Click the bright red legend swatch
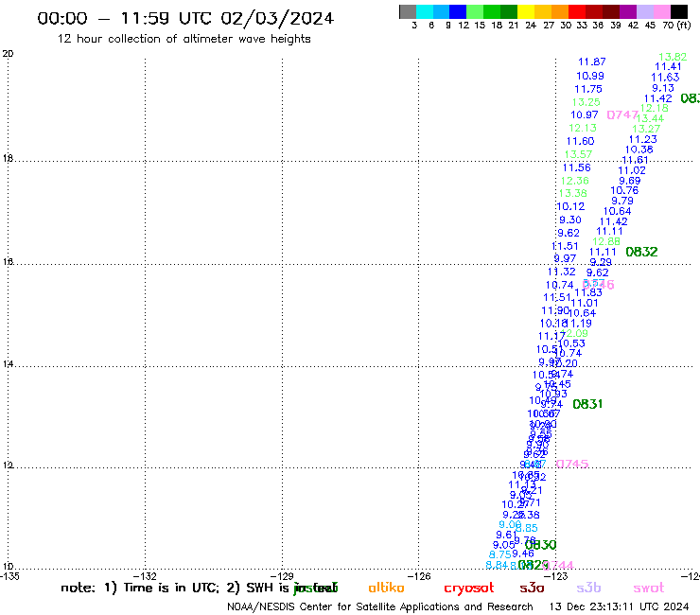The image size is (700, 615). (576, 11)
